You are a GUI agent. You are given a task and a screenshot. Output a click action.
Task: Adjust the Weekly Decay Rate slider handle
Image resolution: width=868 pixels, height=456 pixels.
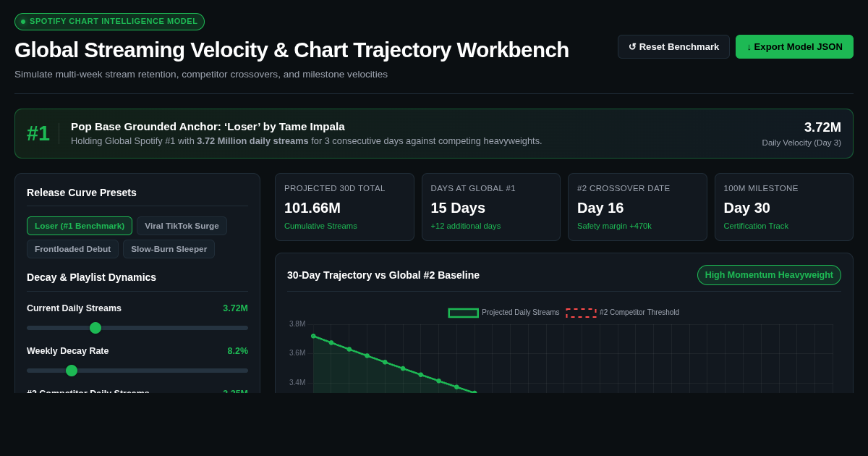(x=72, y=371)
